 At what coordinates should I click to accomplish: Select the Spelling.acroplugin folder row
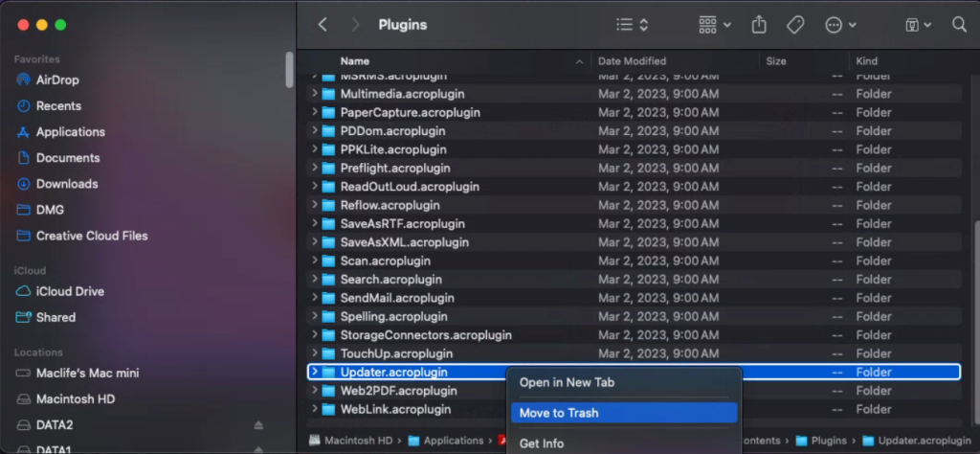[x=393, y=317]
